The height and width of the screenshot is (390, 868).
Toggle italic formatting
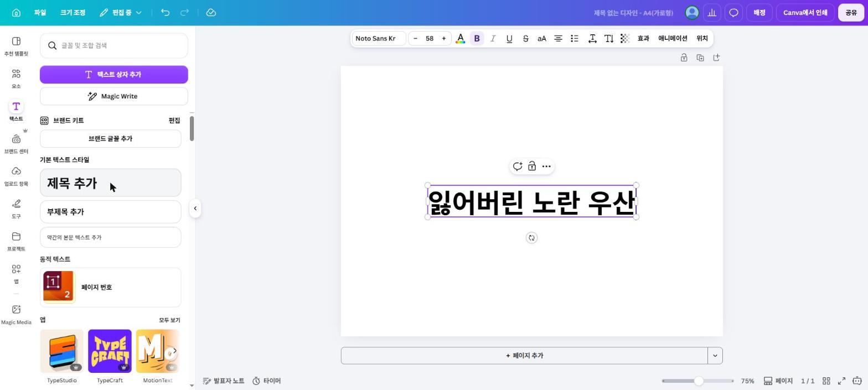pyautogui.click(x=493, y=38)
